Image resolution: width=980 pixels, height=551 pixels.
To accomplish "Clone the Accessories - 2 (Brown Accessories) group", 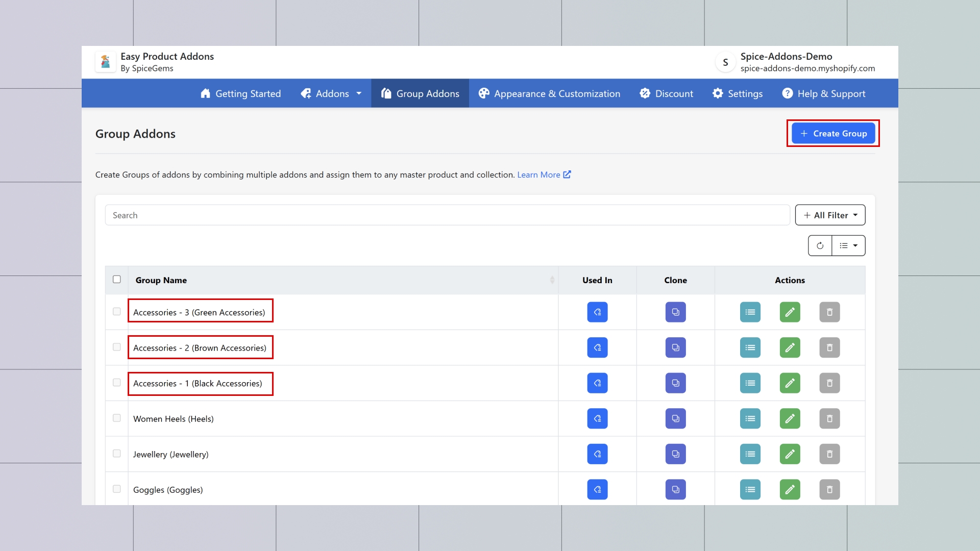I will coord(675,348).
